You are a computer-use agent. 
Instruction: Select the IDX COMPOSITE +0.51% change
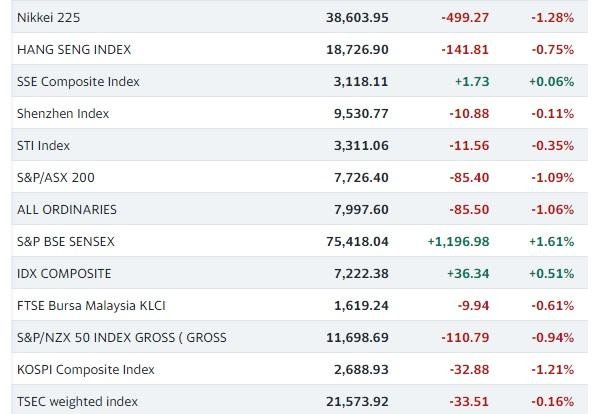551,274
